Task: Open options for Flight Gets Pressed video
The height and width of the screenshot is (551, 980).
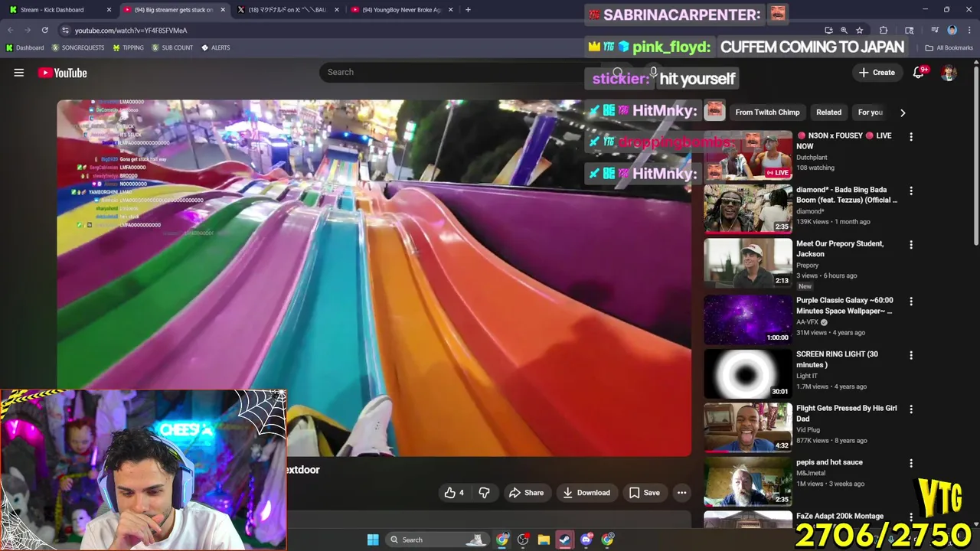Action: (x=911, y=409)
